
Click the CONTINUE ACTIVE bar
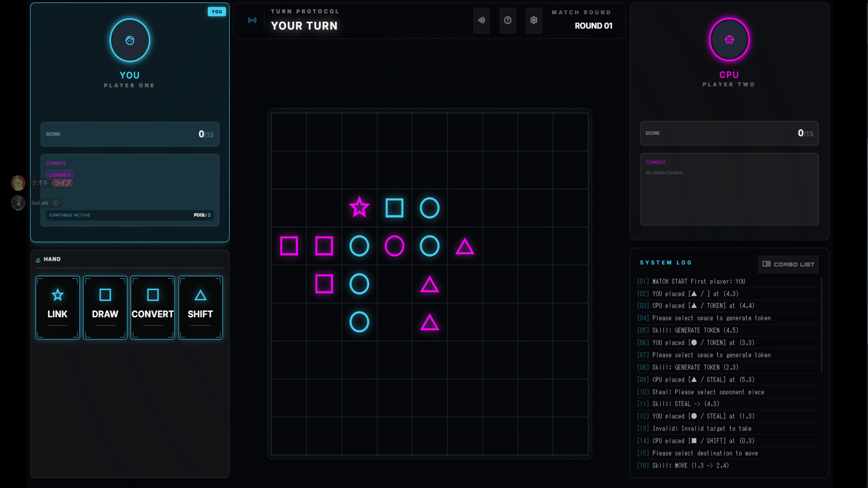click(x=130, y=215)
